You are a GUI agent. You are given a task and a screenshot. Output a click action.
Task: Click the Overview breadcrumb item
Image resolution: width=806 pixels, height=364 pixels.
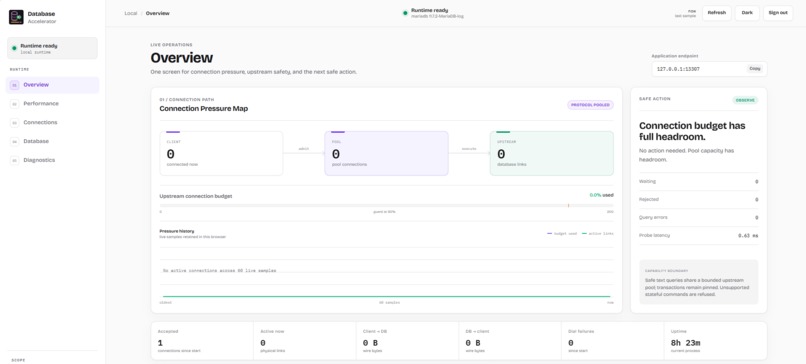(157, 13)
